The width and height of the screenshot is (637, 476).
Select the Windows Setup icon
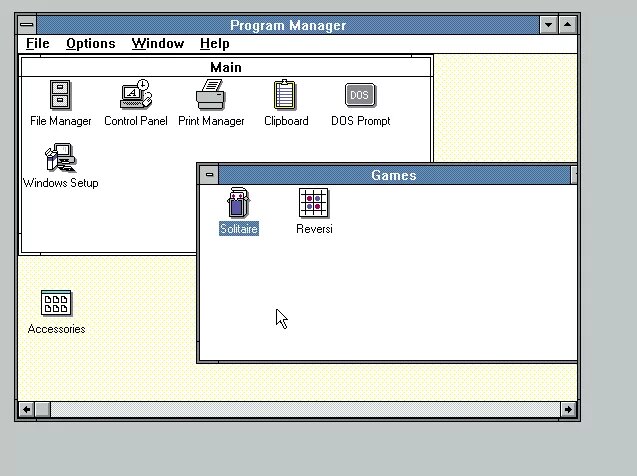pyautogui.click(x=61, y=158)
